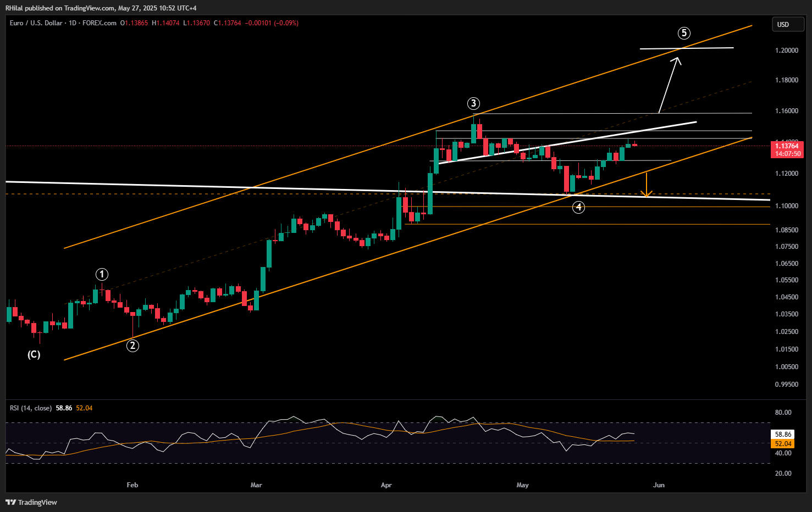Click the 1.08500 price axis label
Screen dimensions: 812x512
[x=787, y=230]
